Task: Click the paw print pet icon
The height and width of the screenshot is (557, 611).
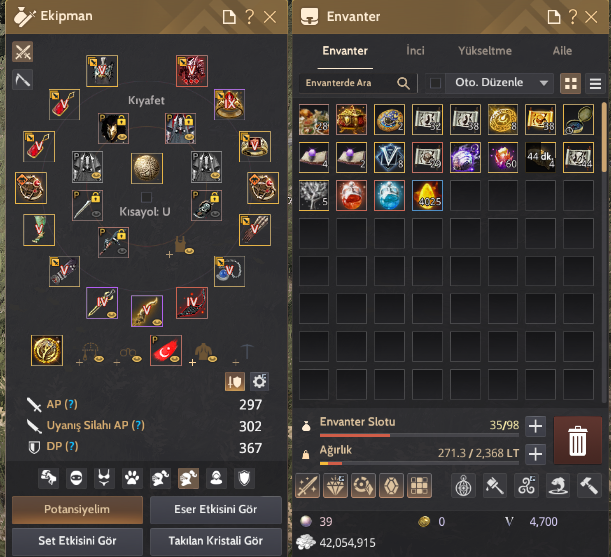Action: [x=132, y=478]
